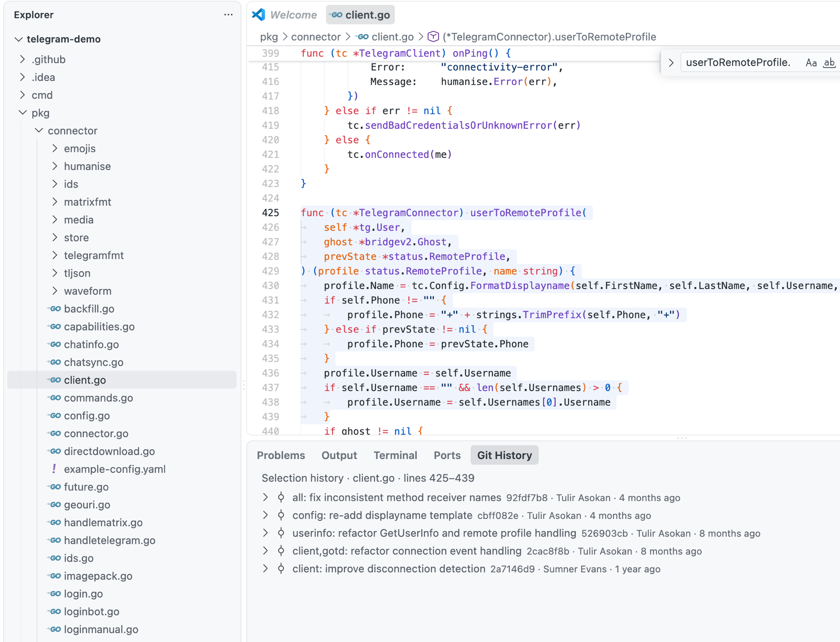This screenshot has height=642, width=840.
Task: Click commit node icon for 2a7146d9
Action: 281,569
